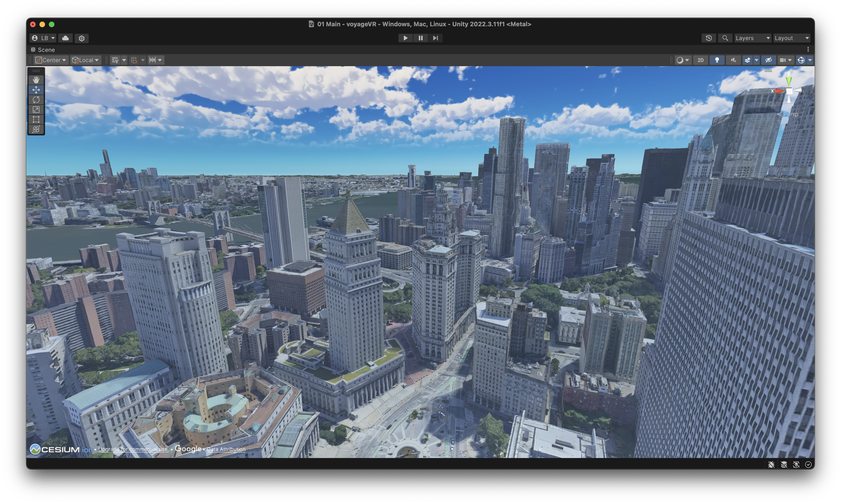Expand the gizmos options dropdown arrow
Screen dimensions: 841x504
coord(810,60)
